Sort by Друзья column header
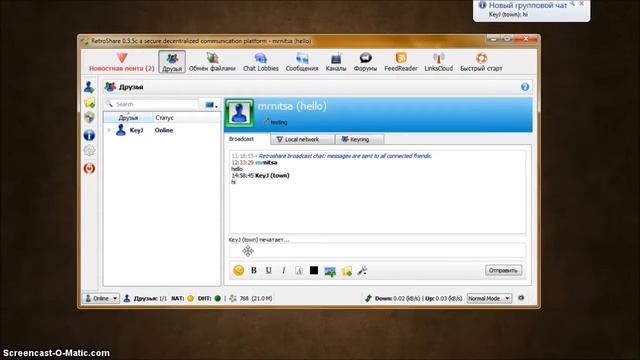Viewport: 640px width, 360px height. pyautogui.click(x=128, y=118)
